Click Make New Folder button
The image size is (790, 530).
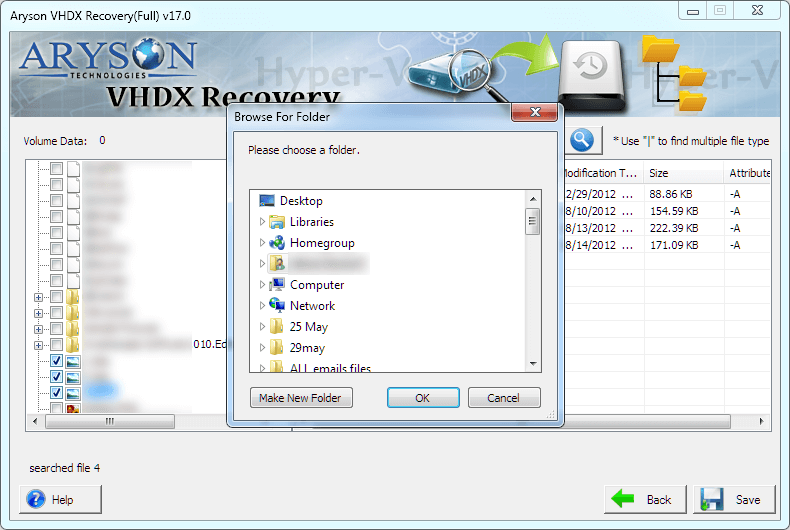(301, 398)
